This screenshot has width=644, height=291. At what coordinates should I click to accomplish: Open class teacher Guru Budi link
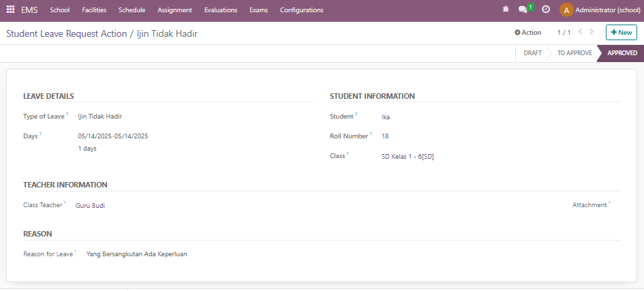(x=90, y=206)
